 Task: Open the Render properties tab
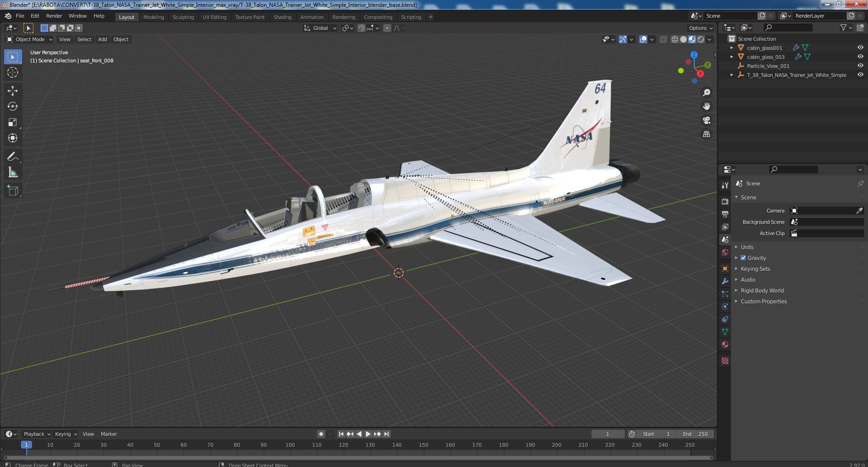pyautogui.click(x=725, y=201)
